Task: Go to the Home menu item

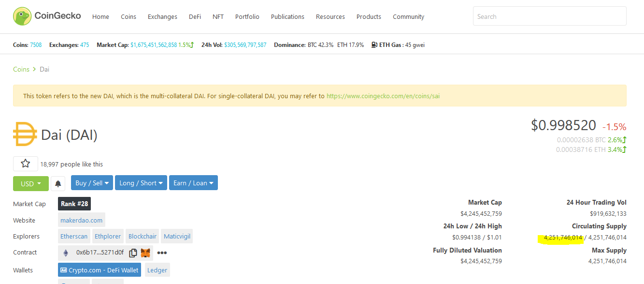Action: coord(100,16)
